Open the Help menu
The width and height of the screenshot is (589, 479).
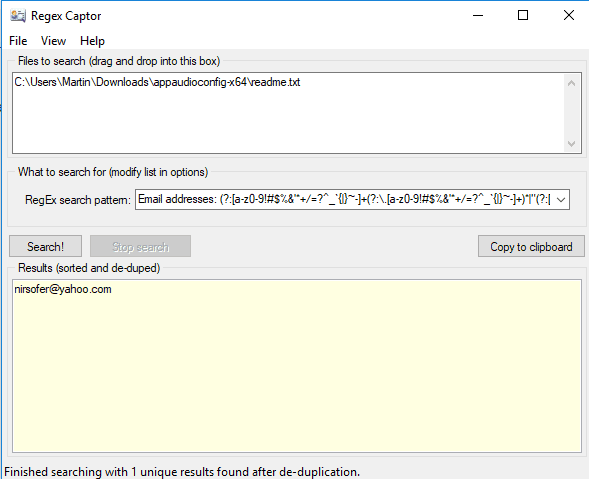(92, 41)
